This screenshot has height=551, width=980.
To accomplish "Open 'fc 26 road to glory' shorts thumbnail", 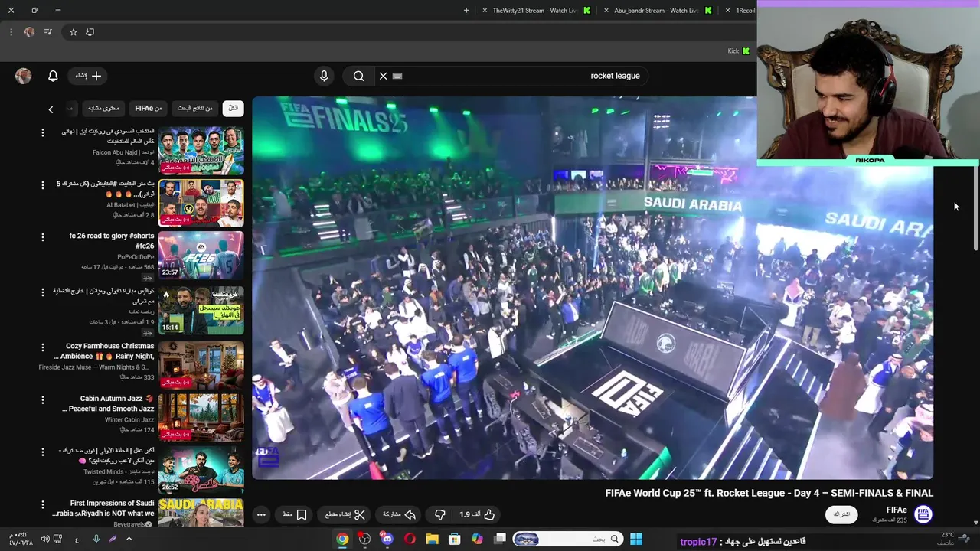I will tap(201, 255).
